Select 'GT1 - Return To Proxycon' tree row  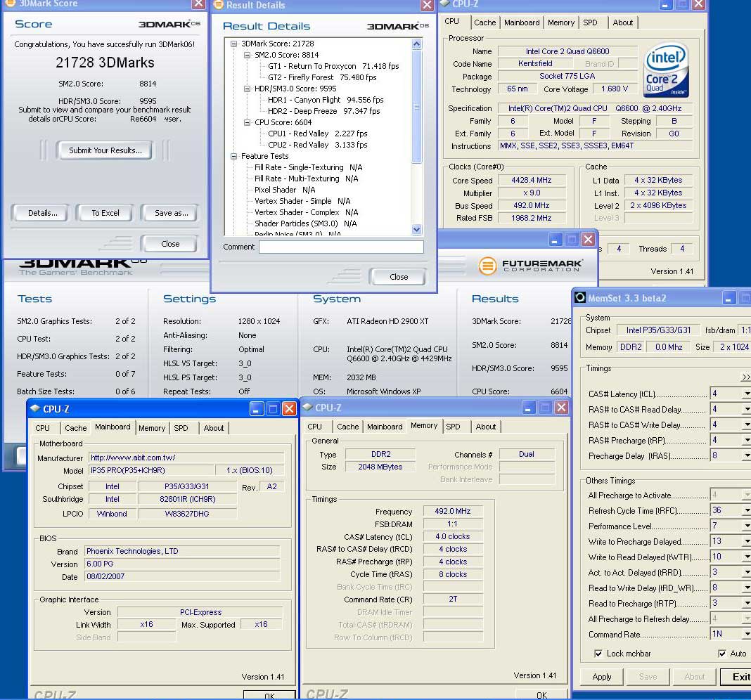333,66
